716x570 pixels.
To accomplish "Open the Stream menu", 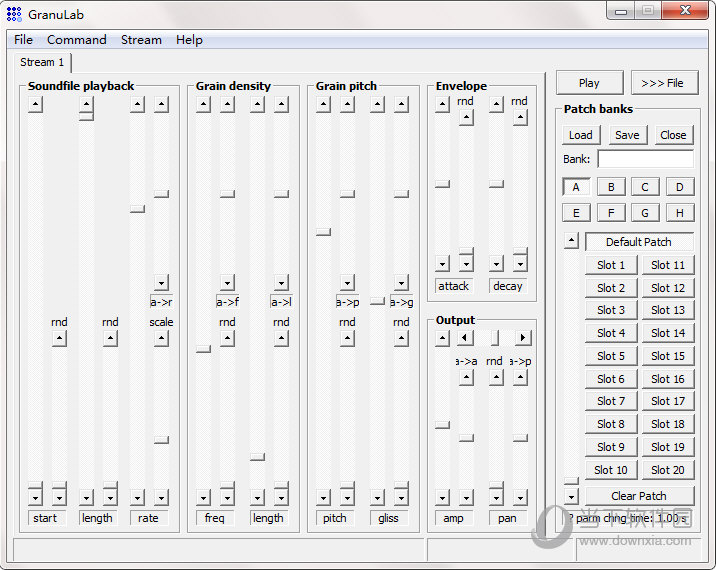I will tap(141, 40).
